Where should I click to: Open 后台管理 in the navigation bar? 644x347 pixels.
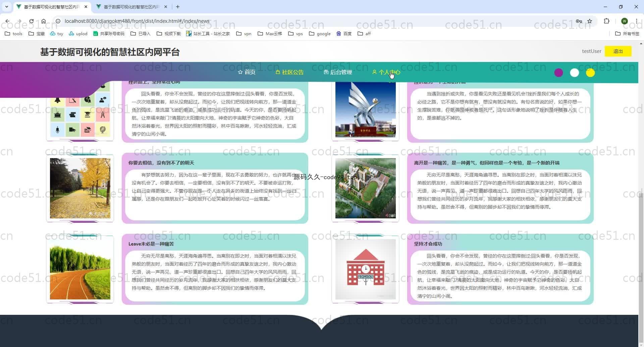338,72
